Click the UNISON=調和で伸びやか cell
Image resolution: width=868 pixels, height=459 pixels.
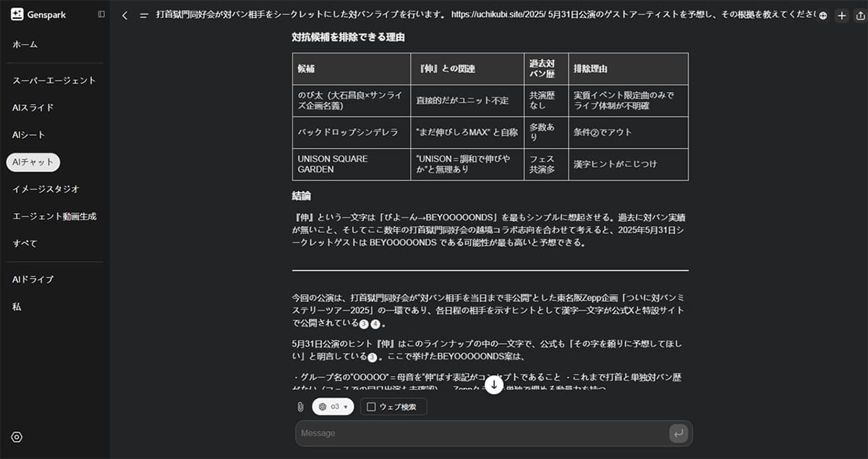(x=467, y=164)
